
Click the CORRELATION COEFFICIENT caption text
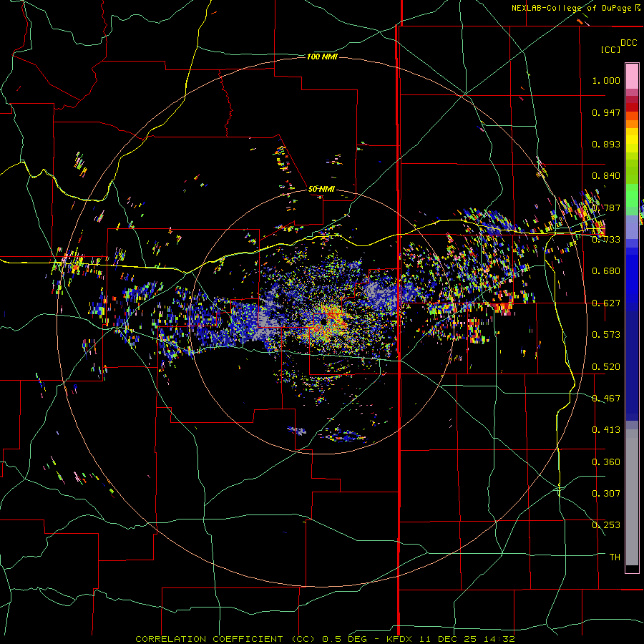coord(209,639)
